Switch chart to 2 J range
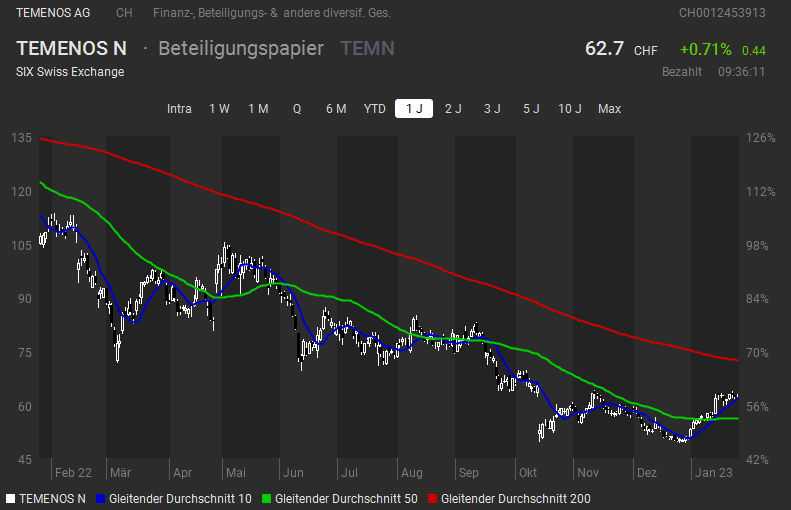 pyautogui.click(x=453, y=109)
